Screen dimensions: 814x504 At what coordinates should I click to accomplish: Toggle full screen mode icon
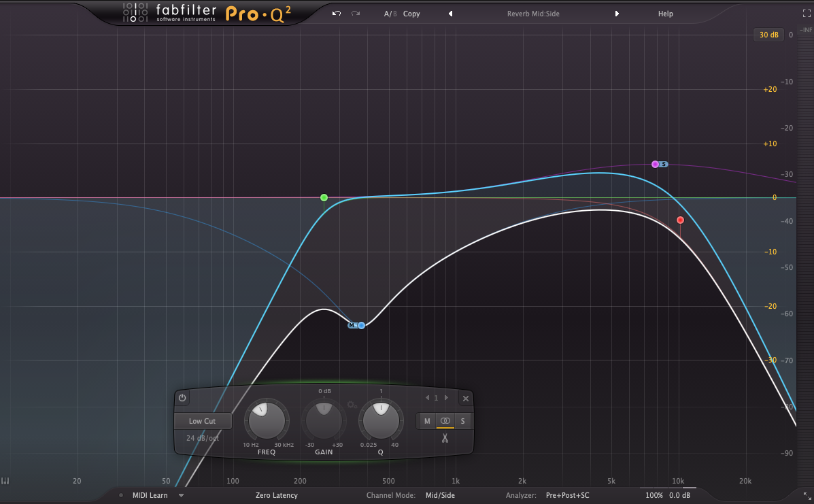[807, 14]
